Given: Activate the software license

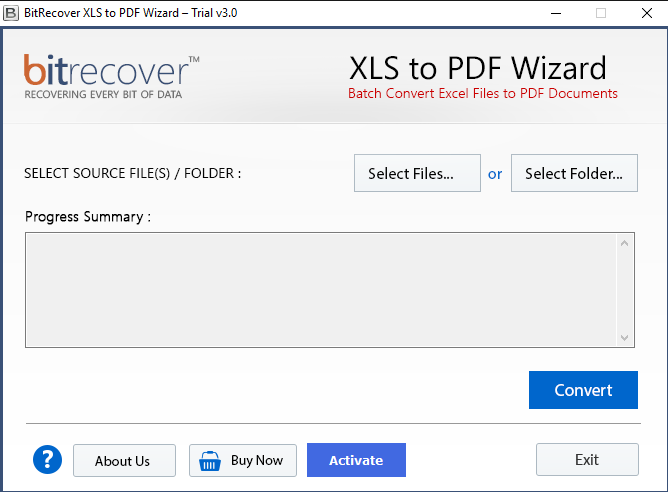Looking at the screenshot, I should (x=356, y=460).
